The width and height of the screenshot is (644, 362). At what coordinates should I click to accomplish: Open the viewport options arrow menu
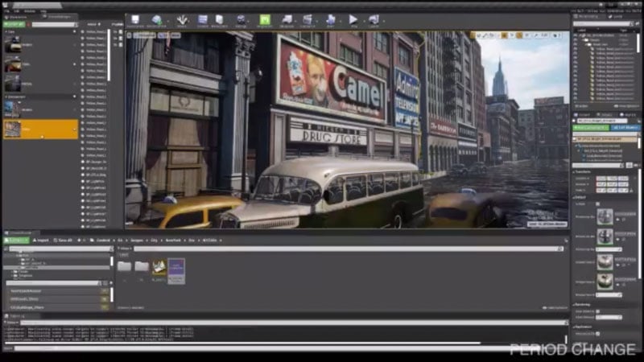[x=130, y=35]
